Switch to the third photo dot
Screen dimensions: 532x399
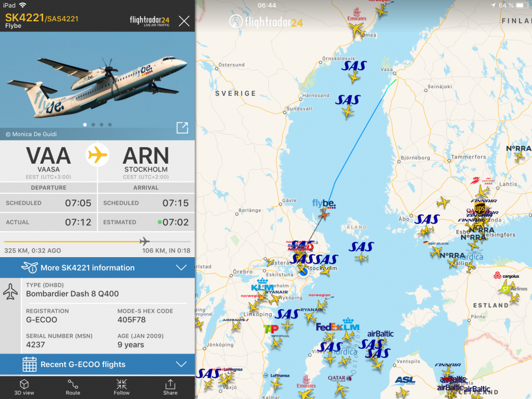(x=102, y=125)
